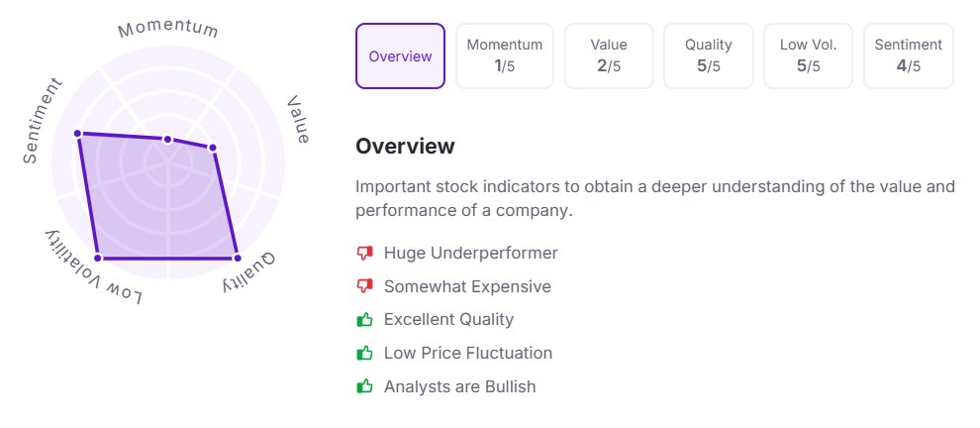Select the Overview tab

[400, 56]
